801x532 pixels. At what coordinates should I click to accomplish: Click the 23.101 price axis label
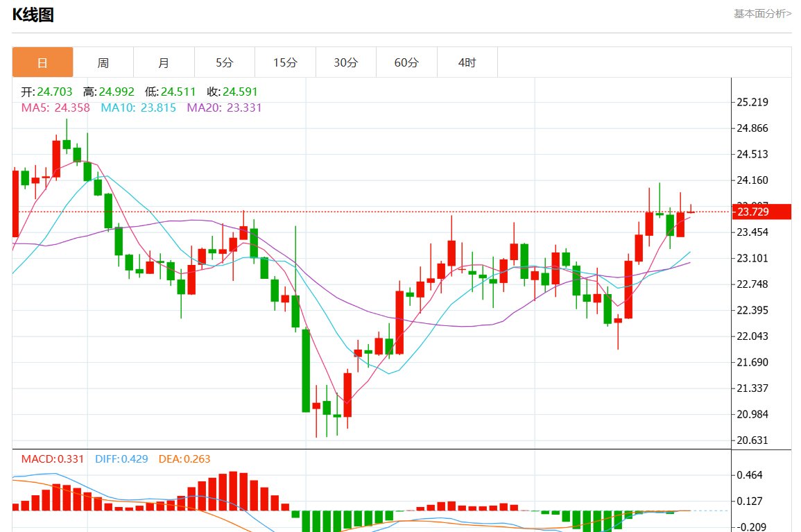coord(752,259)
